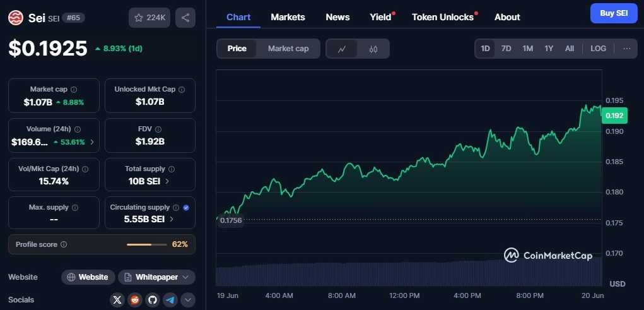Show FDV info icon
This screenshot has height=310, width=644.
coord(158,129)
